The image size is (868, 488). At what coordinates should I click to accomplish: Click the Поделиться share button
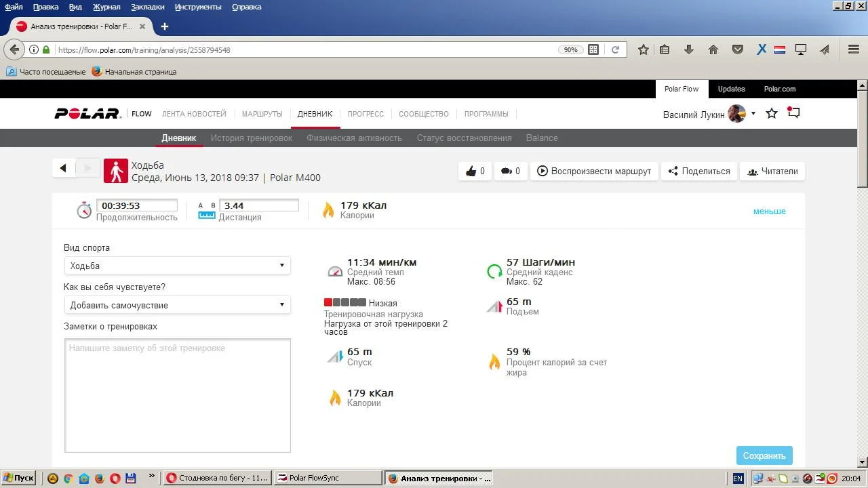tap(699, 171)
